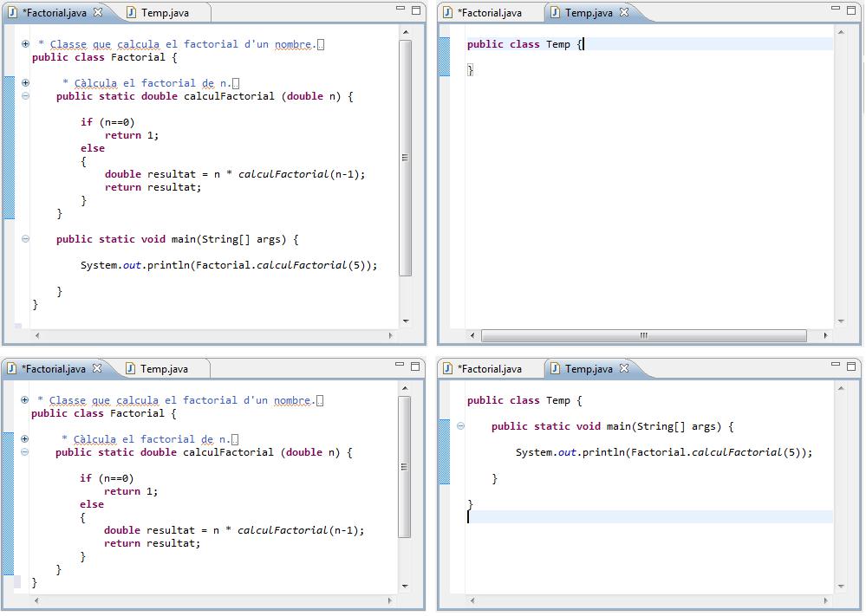Switch to Factorial.java tab in top-right editor
866x616 pixels.
pyautogui.click(x=489, y=13)
